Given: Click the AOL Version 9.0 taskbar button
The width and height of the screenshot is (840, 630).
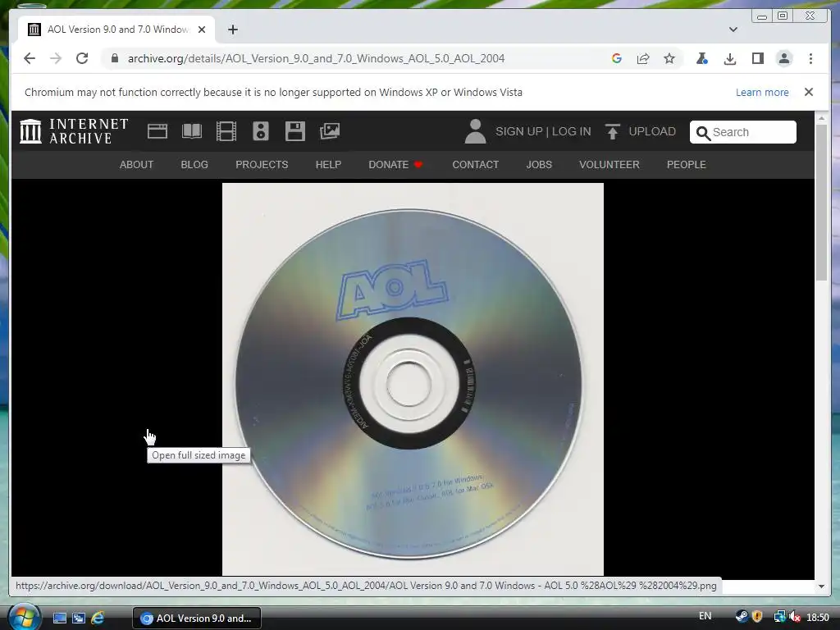Looking at the screenshot, I should click(197, 619).
